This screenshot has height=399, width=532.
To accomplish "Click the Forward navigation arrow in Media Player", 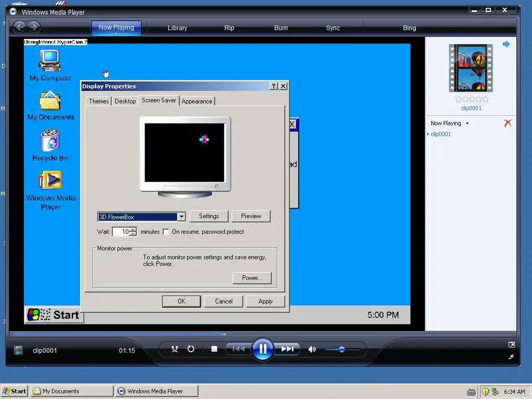I will [34, 27].
